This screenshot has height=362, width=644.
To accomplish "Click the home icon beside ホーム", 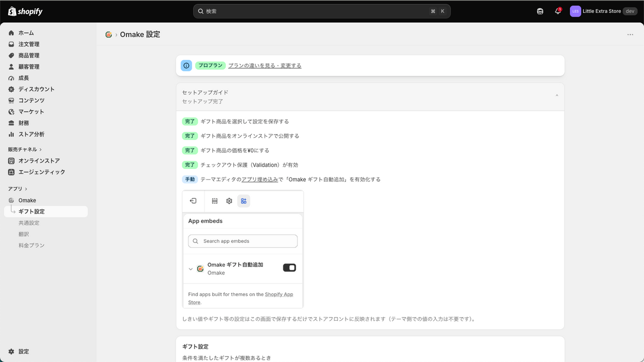I will [x=11, y=33].
